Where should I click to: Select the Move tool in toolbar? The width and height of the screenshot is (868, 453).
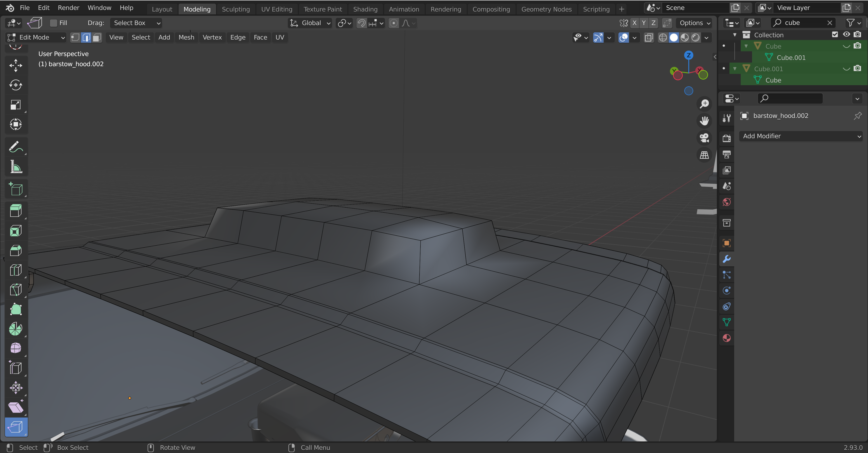click(x=16, y=65)
